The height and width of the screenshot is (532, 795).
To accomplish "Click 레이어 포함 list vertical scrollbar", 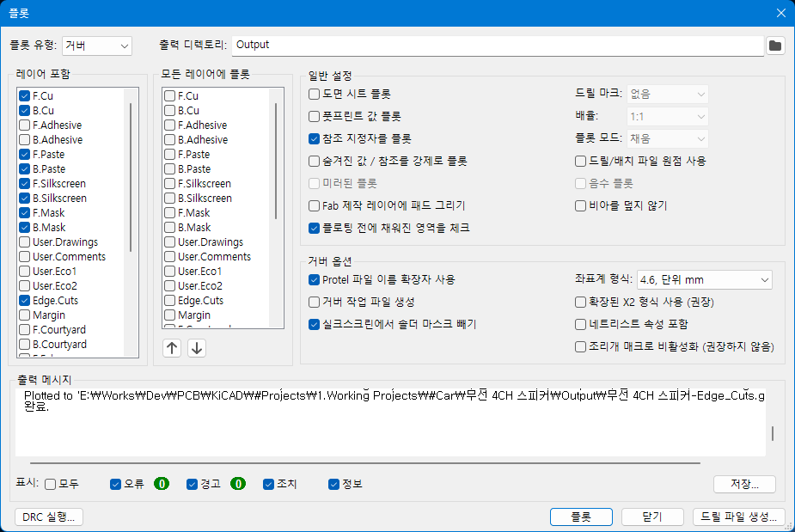I will [x=131, y=178].
